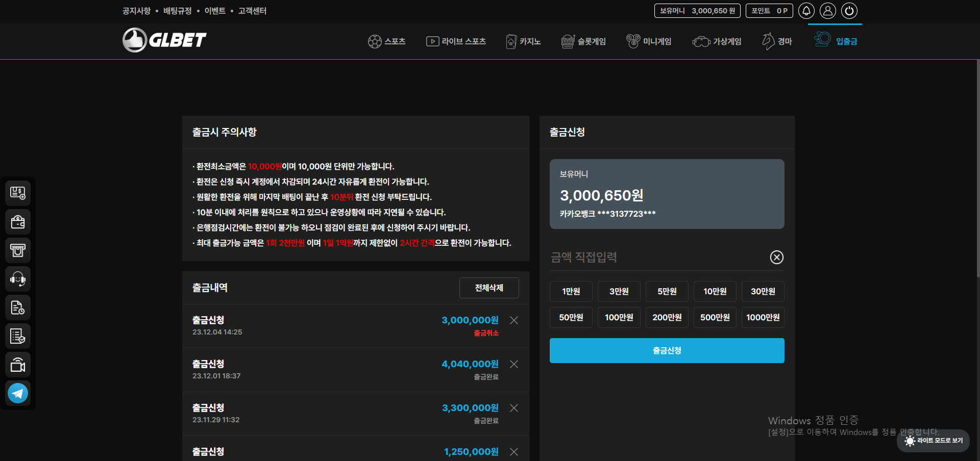Select the 100만원 amount button
This screenshot has width=980, height=461.
pyautogui.click(x=619, y=317)
